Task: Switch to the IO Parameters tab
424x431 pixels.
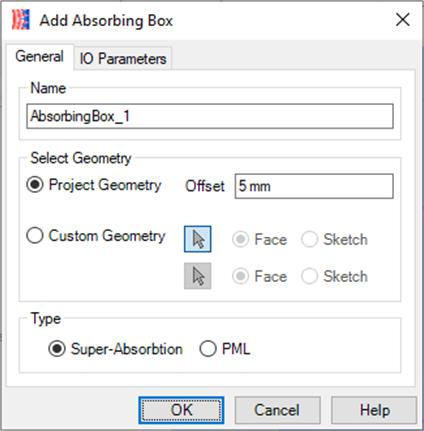Action: (123, 59)
